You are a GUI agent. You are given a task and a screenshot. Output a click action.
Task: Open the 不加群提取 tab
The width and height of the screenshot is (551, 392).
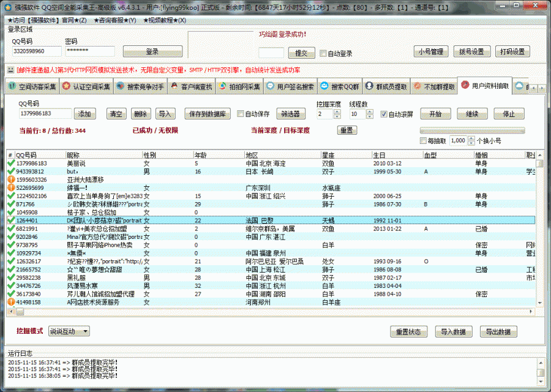[433, 86]
